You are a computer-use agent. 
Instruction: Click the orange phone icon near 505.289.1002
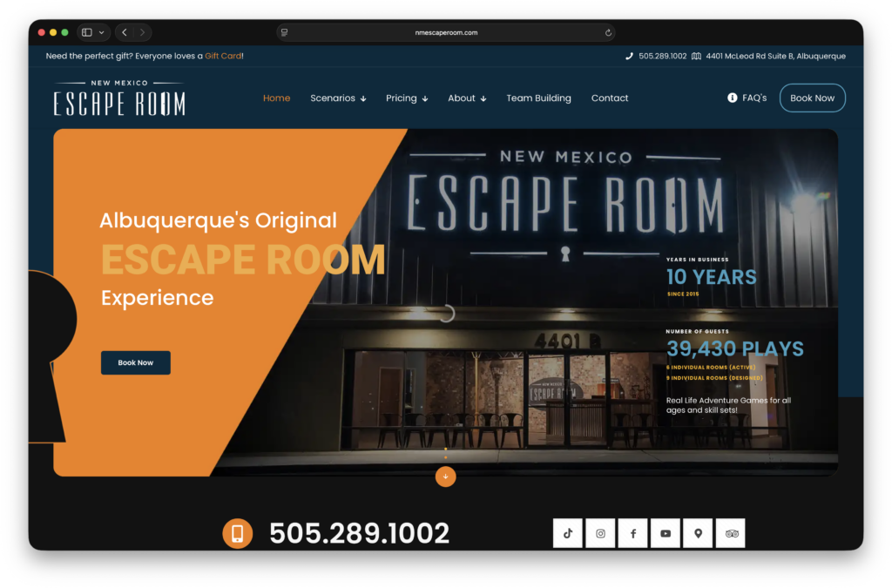coord(237,532)
